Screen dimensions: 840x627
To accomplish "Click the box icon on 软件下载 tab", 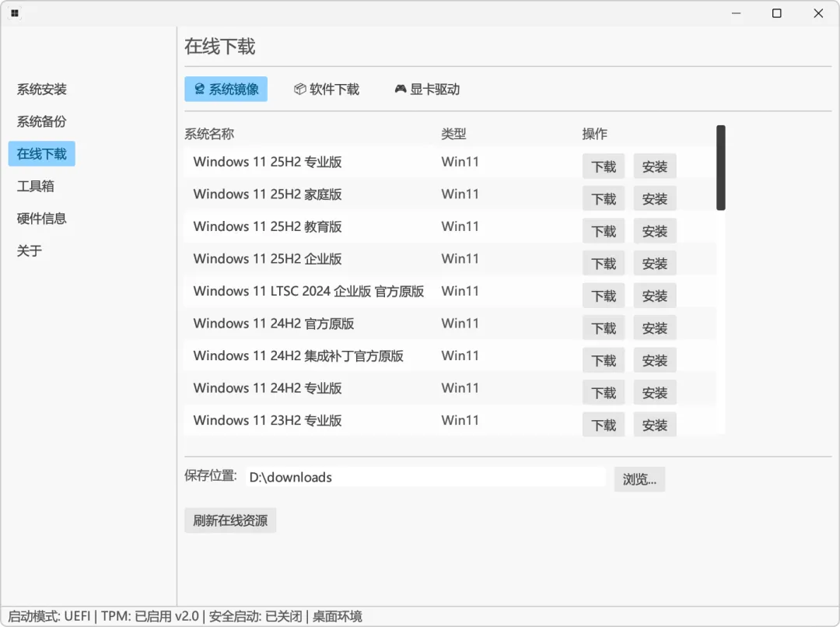I will pos(300,89).
